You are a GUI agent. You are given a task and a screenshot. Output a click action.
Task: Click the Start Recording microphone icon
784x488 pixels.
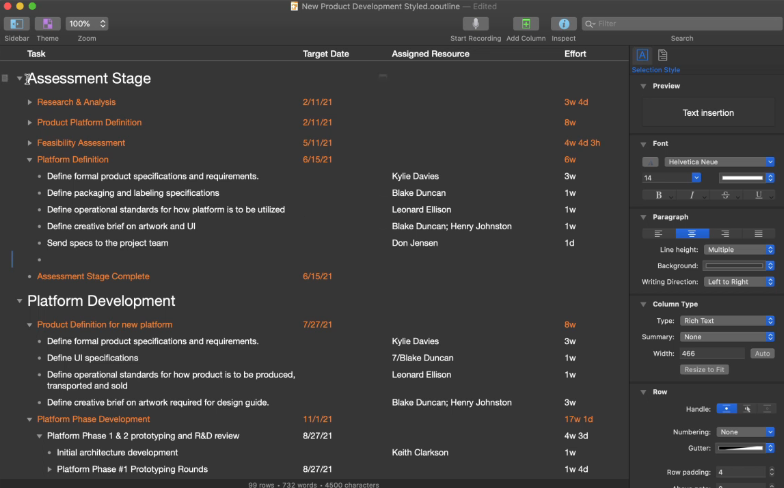(x=476, y=24)
